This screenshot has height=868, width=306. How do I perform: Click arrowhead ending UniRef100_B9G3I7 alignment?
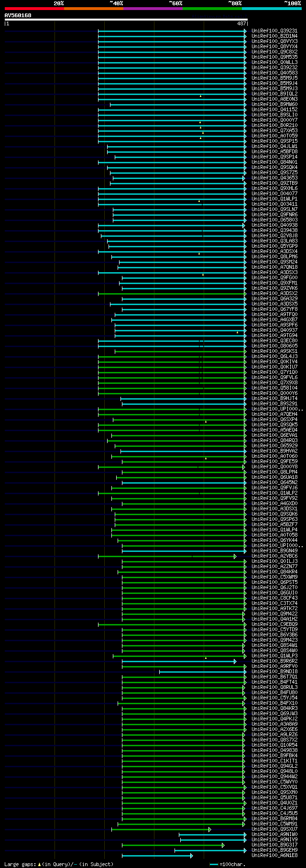pos(223,845)
